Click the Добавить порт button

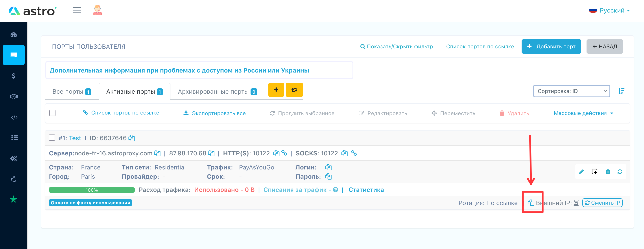point(551,46)
